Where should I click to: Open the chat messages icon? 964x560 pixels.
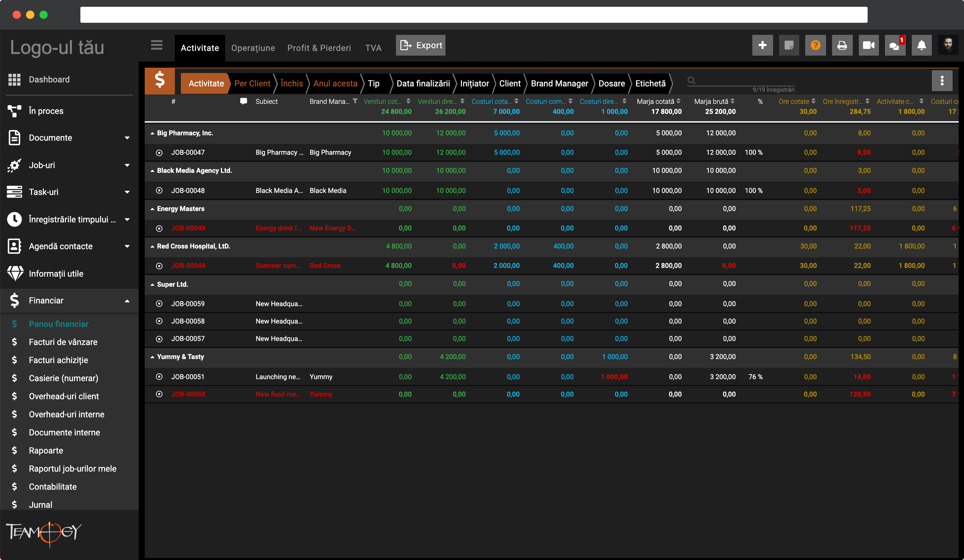click(x=895, y=46)
